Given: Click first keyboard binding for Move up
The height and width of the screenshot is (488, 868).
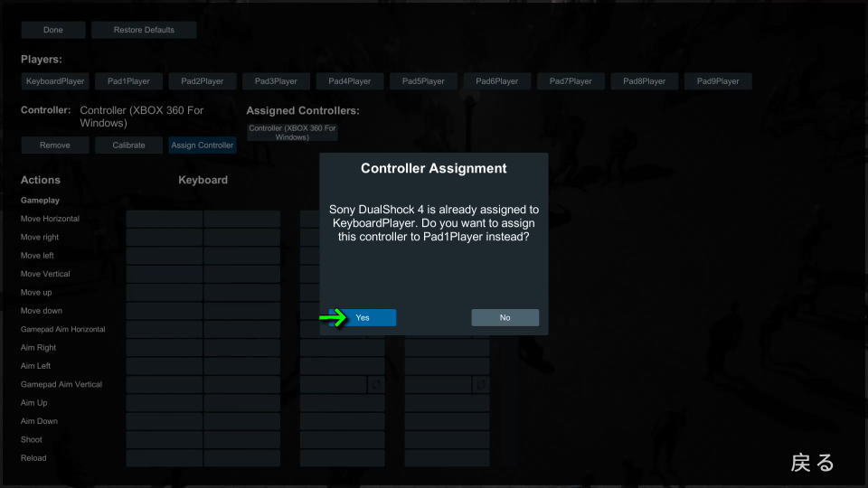Looking at the screenshot, I should click(164, 292).
